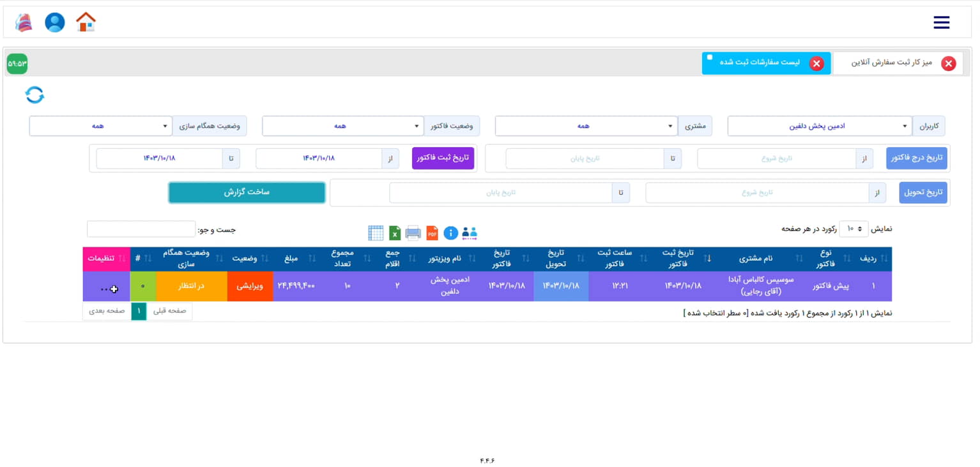Export the report as PDF

pyautogui.click(x=432, y=233)
